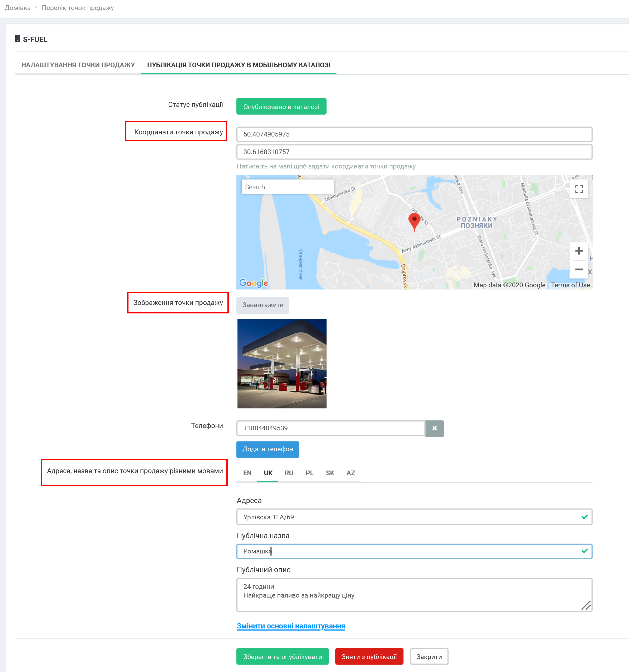Switch to the AZ language tab

click(350, 473)
